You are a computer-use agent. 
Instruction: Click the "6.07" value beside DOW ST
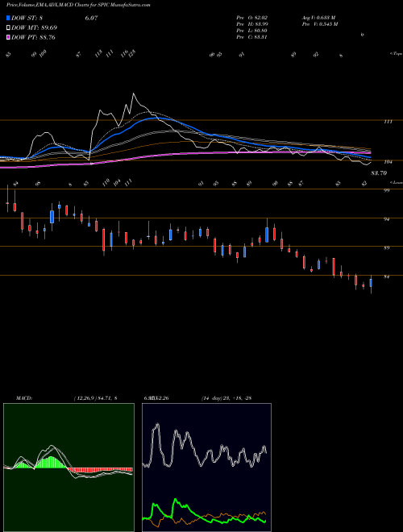91,18
